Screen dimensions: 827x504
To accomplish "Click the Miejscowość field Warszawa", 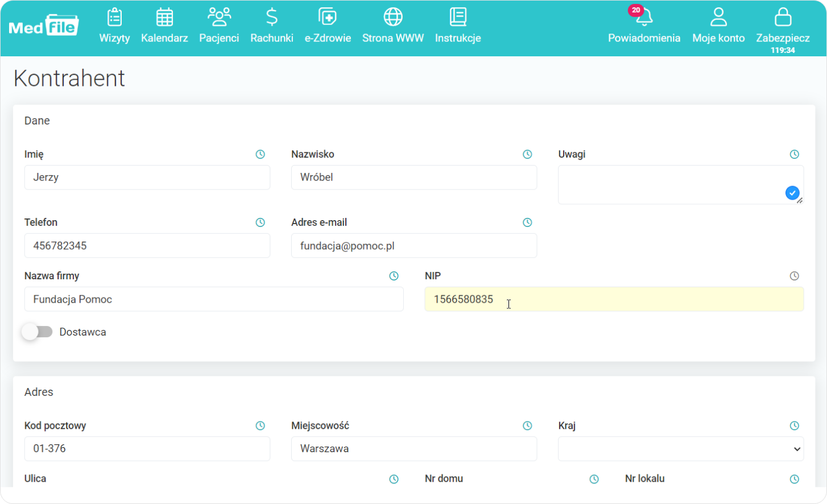I will (414, 449).
